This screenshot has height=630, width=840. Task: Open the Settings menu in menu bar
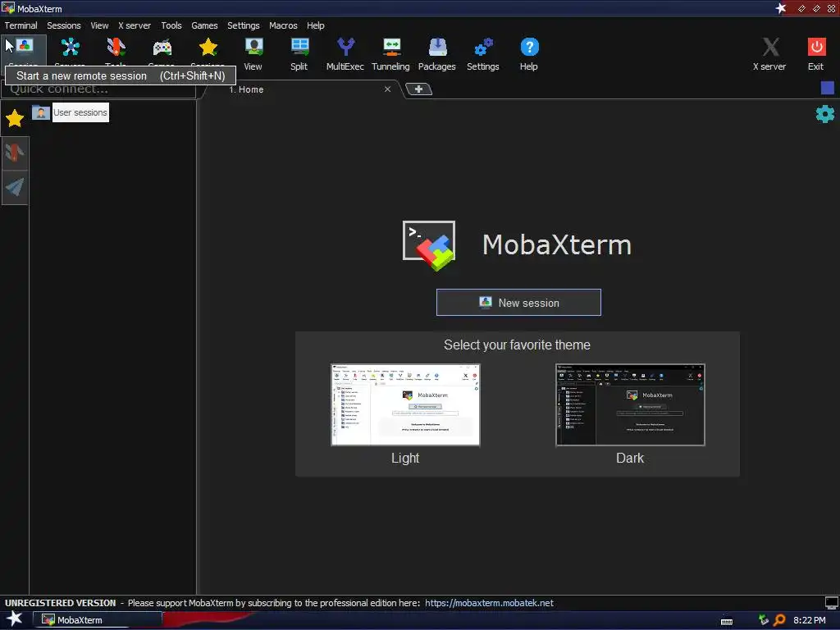click(243, 25)
